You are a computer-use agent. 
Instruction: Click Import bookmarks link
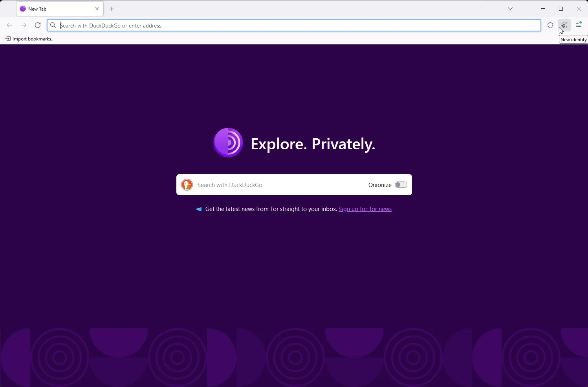[30, 39]
